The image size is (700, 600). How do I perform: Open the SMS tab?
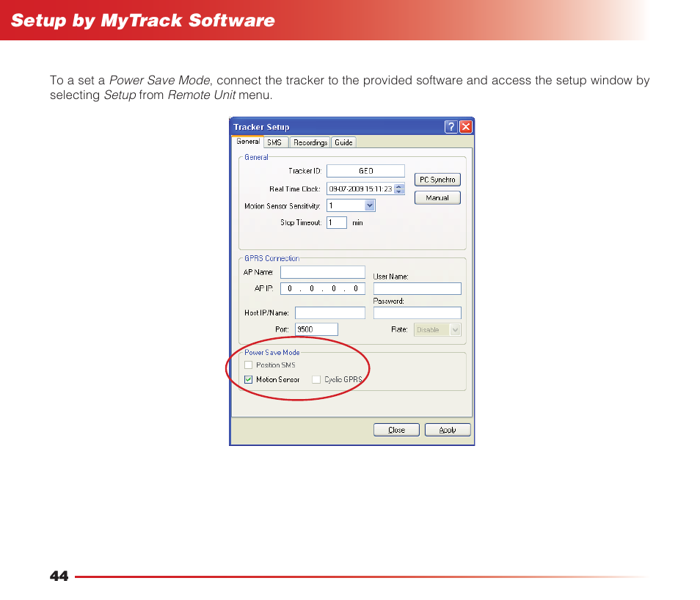click(x=274, y=142)
